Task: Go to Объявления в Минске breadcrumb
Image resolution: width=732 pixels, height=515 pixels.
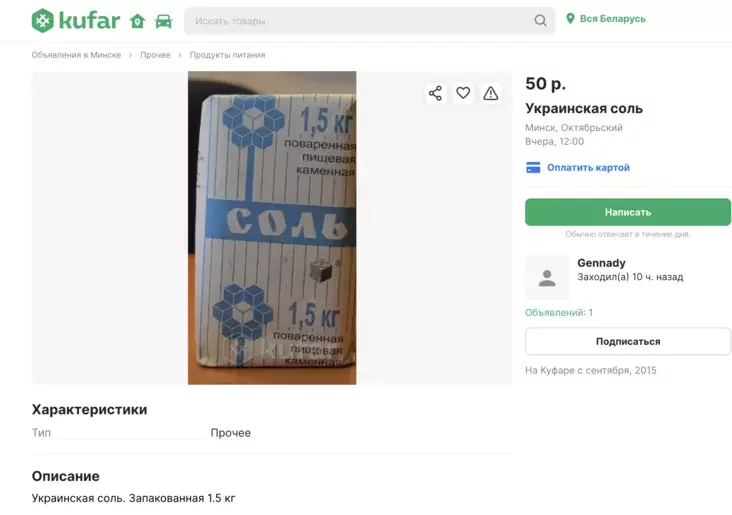Action: (76, 55)
